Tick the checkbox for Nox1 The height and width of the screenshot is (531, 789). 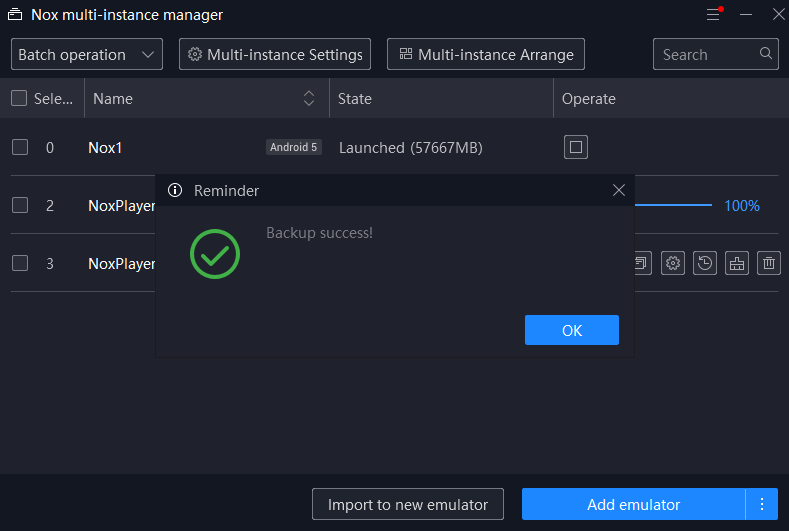click(x=20, y=147)
